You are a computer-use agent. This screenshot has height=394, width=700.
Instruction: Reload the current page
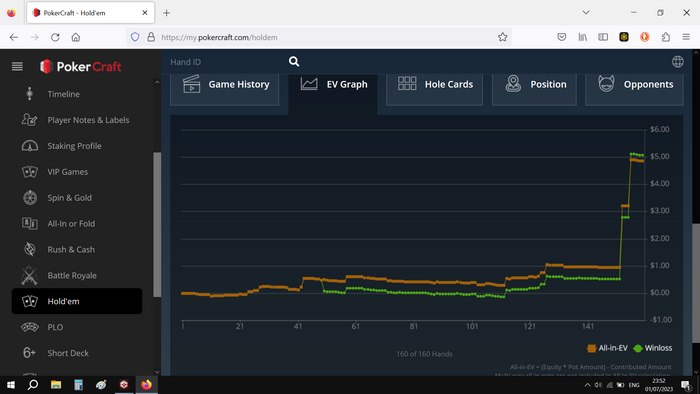pyautogui.click(x=55, y=37)
